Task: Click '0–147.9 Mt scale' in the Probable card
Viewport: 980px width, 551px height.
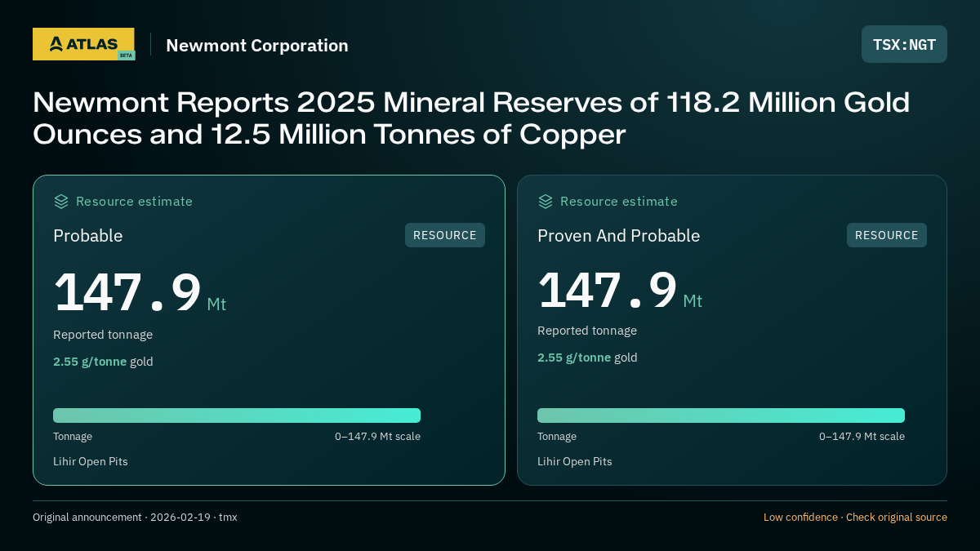Action: (377, 437)
